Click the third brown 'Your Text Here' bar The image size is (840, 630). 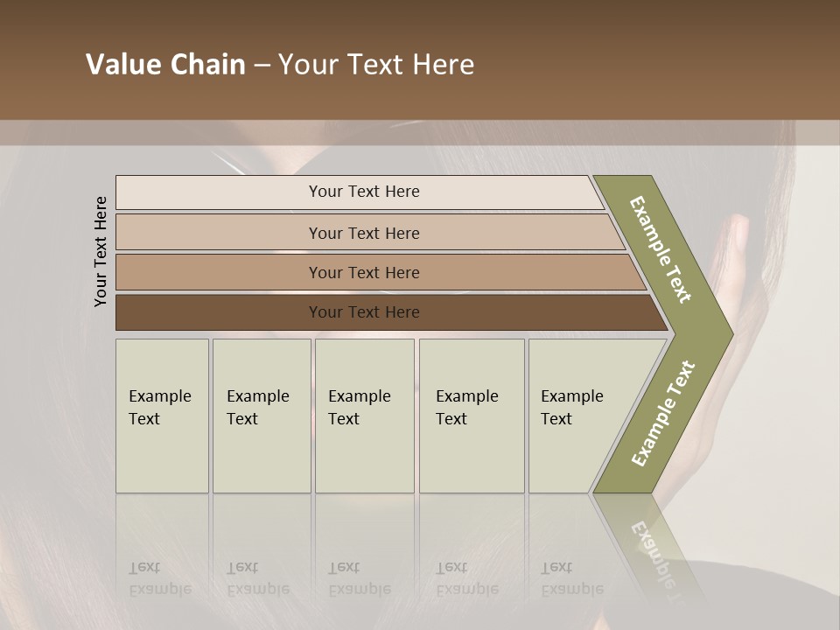pos(381,272)
